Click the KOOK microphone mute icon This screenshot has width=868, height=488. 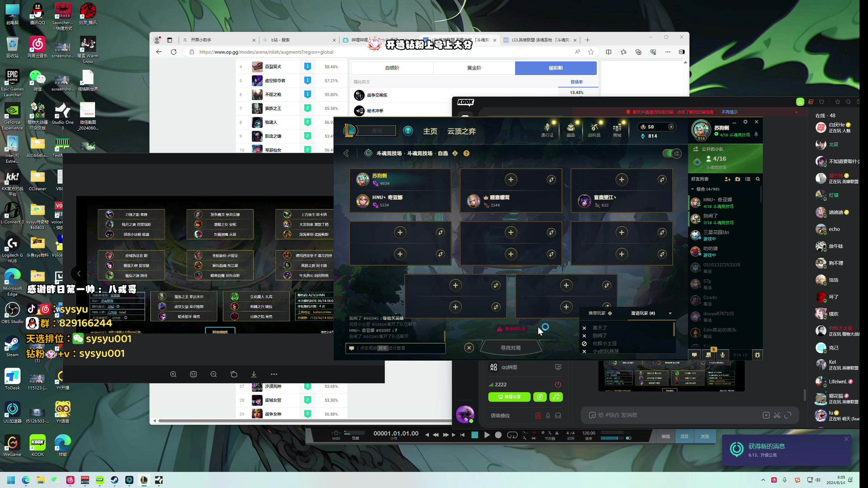pos(548,415)
